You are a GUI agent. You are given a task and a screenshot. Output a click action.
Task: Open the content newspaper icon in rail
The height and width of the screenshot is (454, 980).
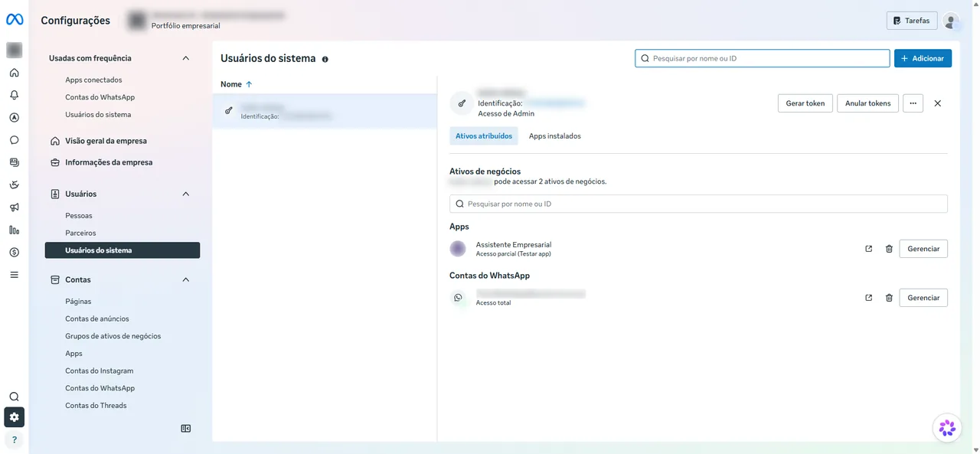click(x=14, y=162)
